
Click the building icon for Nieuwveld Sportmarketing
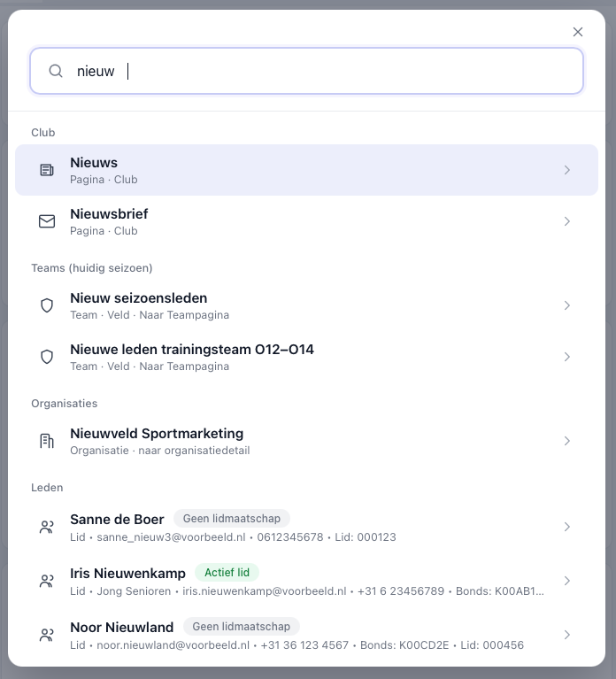[x=47, y=441]
